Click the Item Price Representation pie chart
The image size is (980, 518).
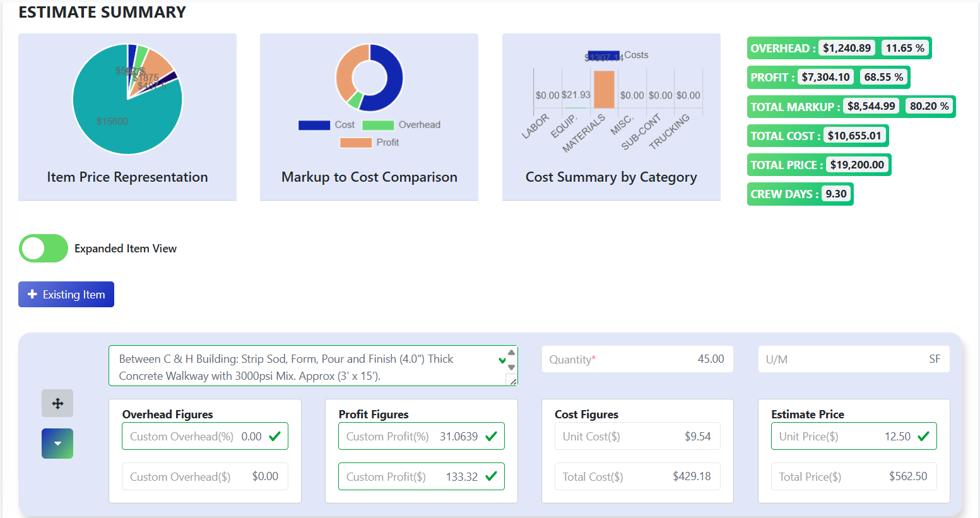tap(127, 99)
